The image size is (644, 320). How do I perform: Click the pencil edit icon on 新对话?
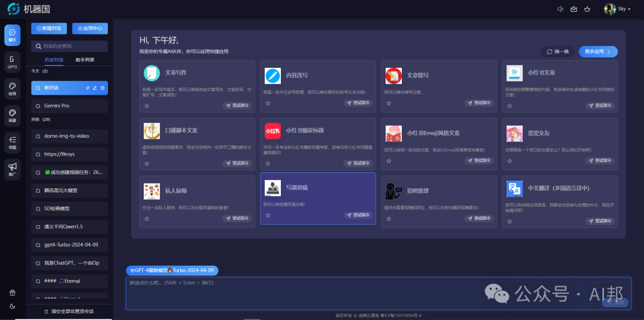pos(95,88)
